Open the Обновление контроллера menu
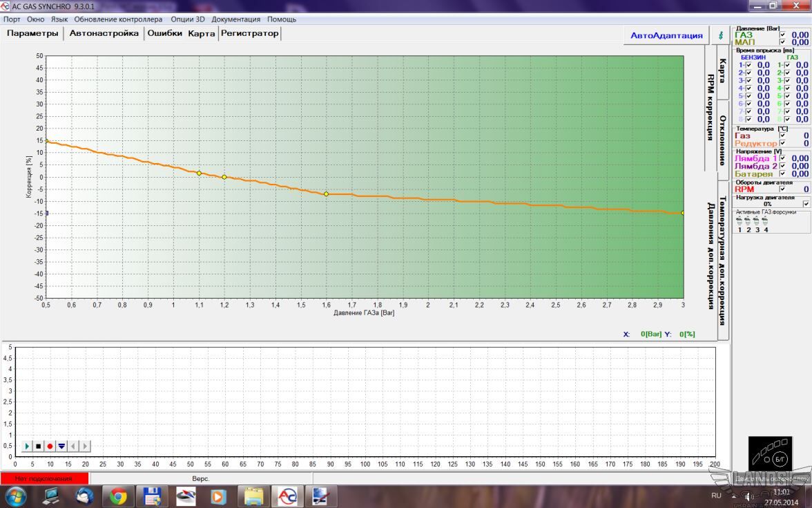This screenshot has width=812, height=508. click(118, 19)
